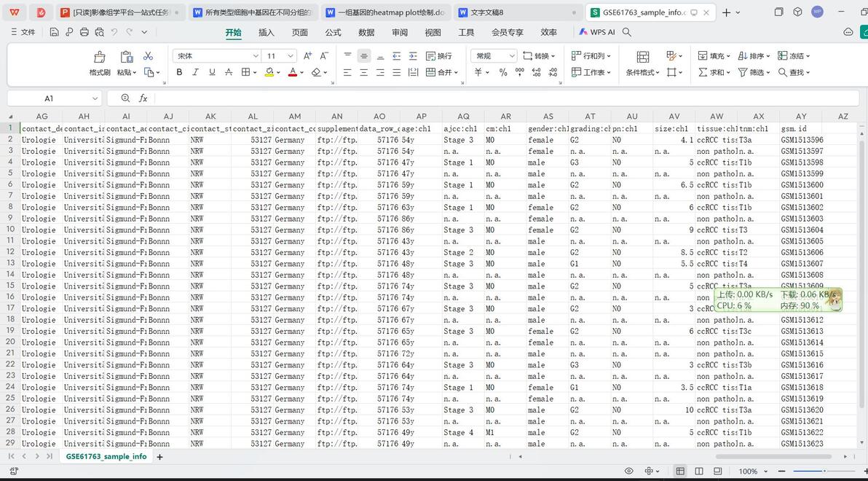Image resolution: width=868 pixels, height=481 pixels.
Task: Open the font name dropdown showing 宋体
Action: (x=216, y=56)
